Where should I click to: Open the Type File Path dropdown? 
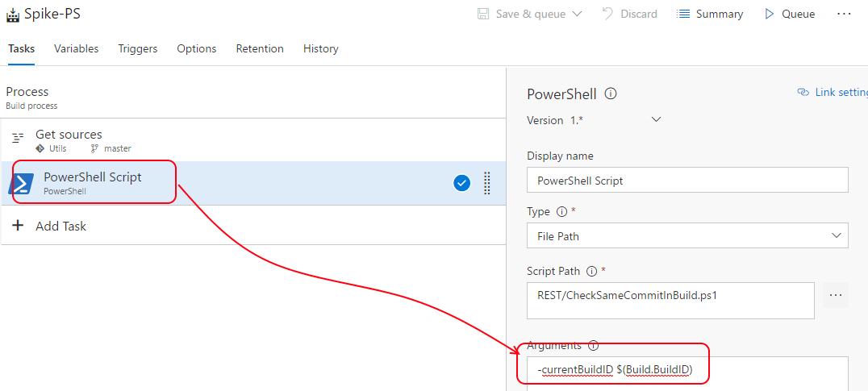(x=687, y=235)
